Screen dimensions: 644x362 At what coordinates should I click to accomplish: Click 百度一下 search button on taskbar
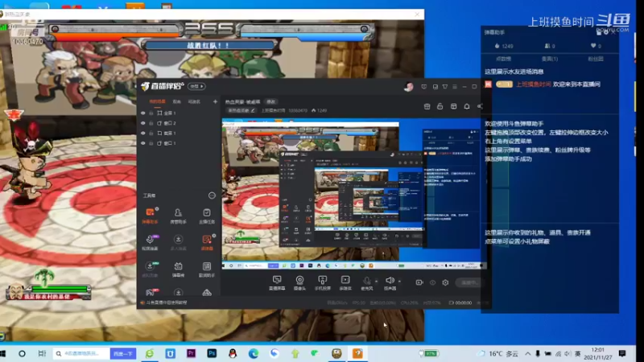tap(123, 353)
